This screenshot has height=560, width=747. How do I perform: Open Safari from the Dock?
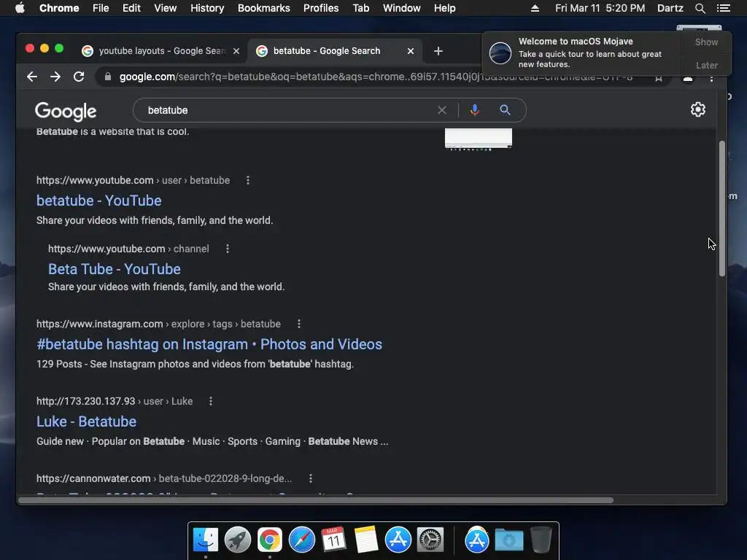301,540
